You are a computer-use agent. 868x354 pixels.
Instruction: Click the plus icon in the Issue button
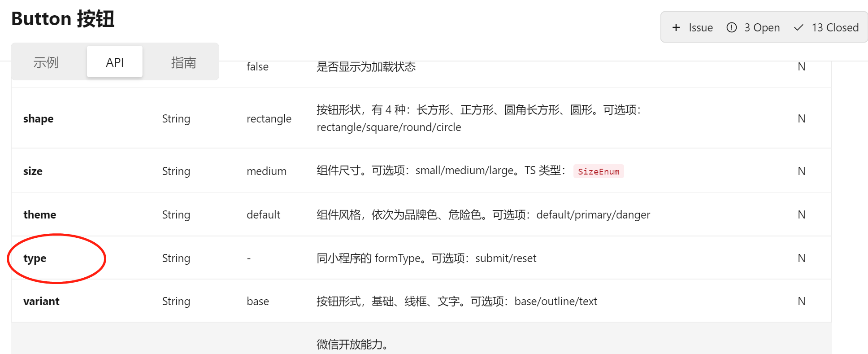point(676,27)
